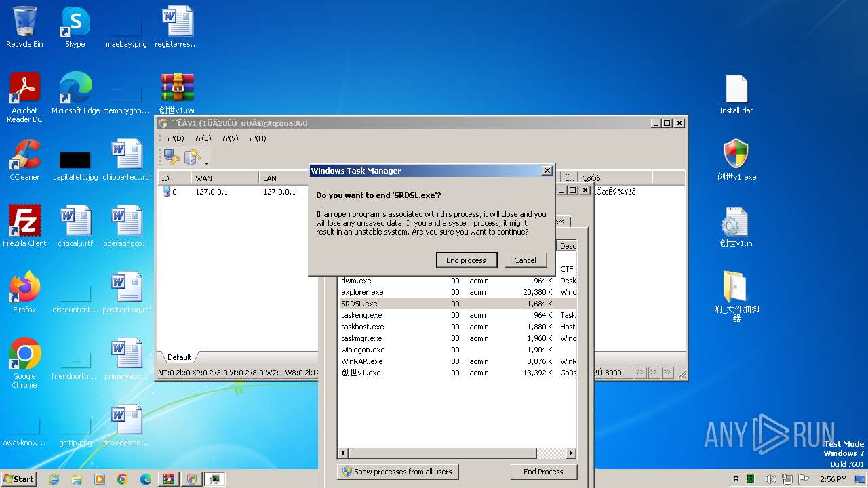Select the 创世v1.ini settings file
The height and width of the screenshot is (488, 868).
736,226
